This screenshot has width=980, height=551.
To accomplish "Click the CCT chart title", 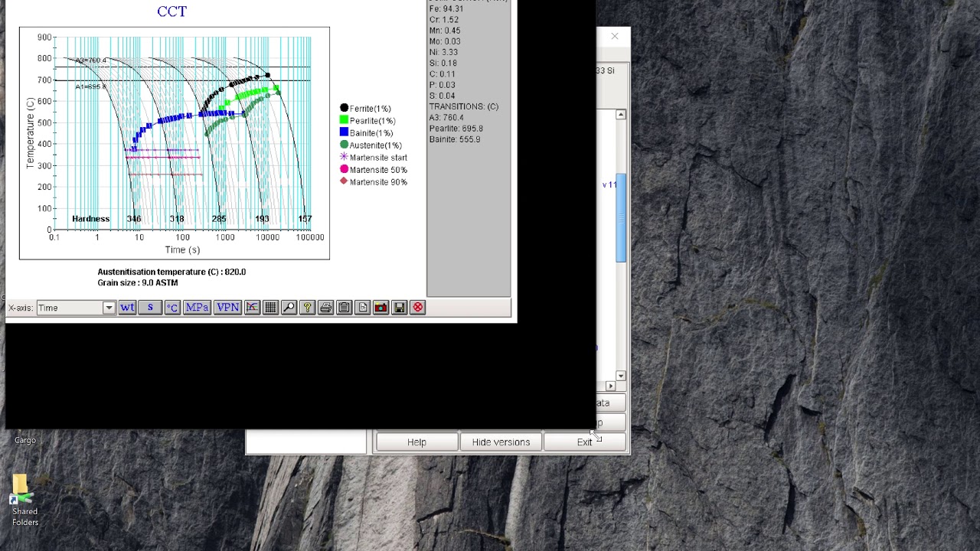I will (171, 11).
